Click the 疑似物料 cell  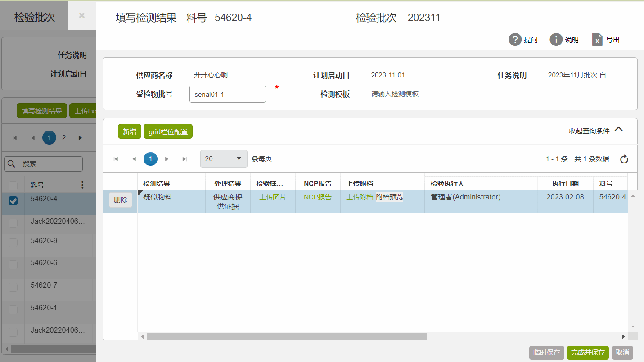coord(171,201)
